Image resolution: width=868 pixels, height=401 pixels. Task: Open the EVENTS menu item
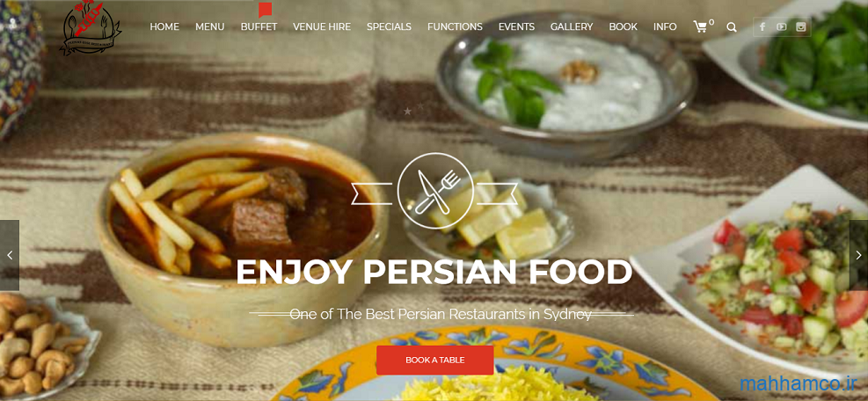(516, 26)
